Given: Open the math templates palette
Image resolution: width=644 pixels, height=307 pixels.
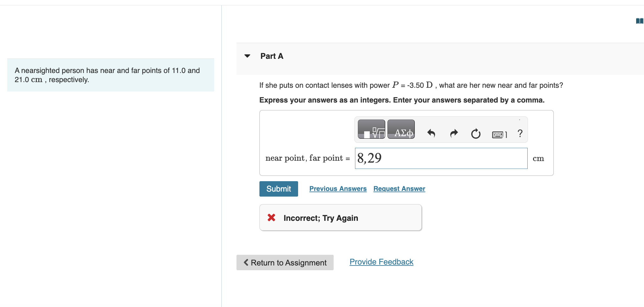Looking at the screenshot, I should tap(371, 129).
